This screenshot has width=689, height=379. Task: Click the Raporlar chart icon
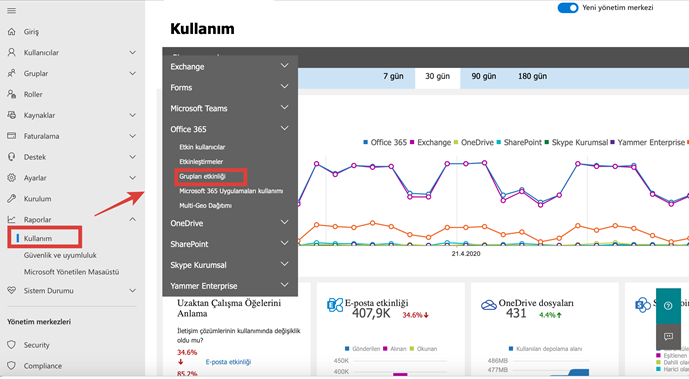click(11, 219)
